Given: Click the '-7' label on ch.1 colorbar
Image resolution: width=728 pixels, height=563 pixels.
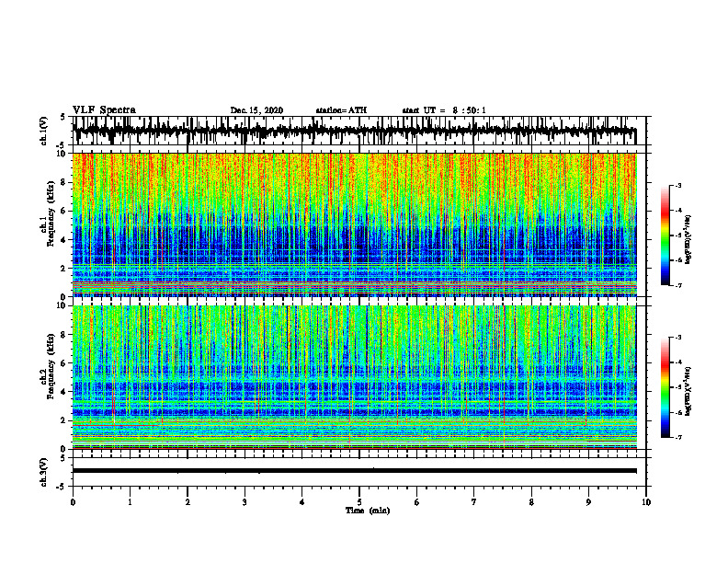Looking at the screenshot, I should pyautogui.click(x=677, y=285).
